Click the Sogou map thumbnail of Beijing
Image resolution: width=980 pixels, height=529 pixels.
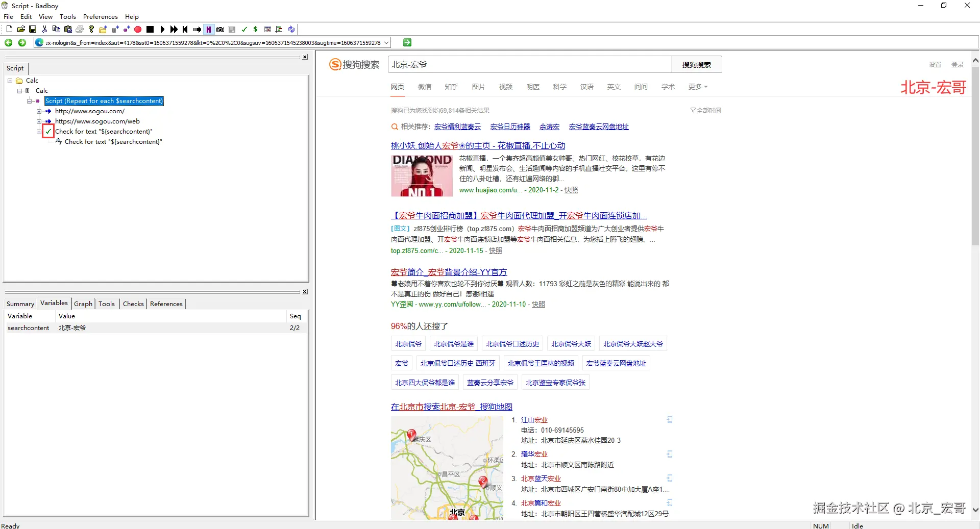pos(447,468)
